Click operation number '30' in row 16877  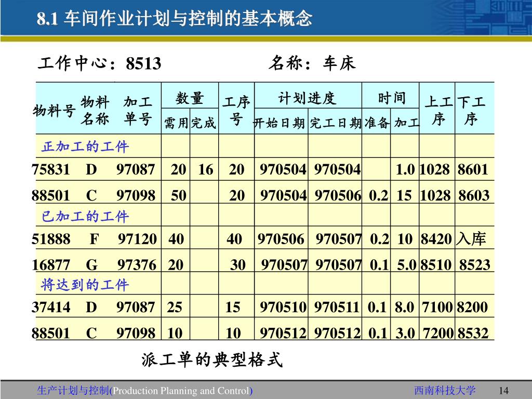pos(237,264)
